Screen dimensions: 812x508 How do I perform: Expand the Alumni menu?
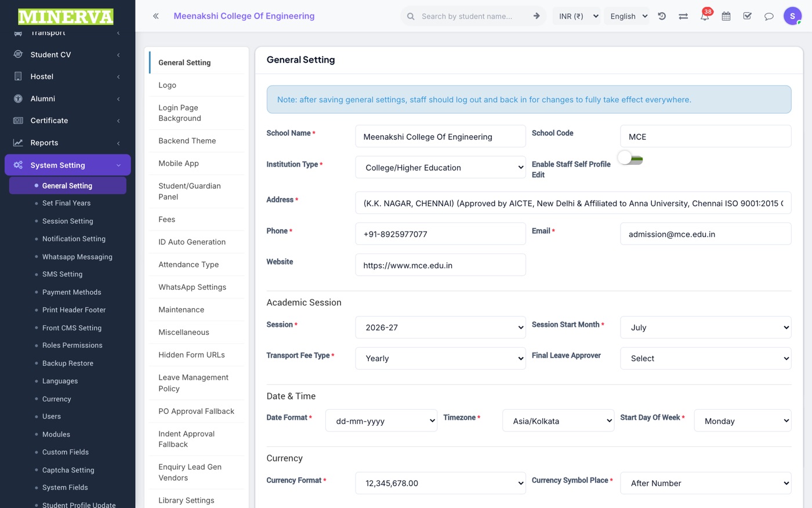pos(118,99)
